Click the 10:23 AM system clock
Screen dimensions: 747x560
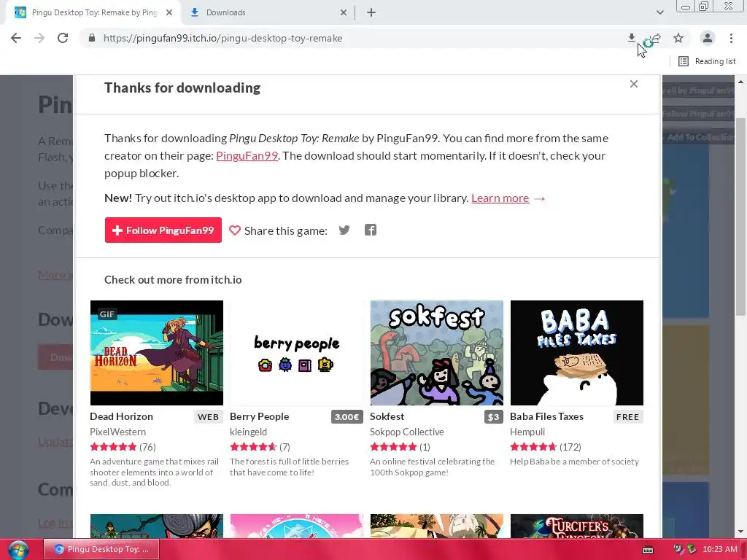[719, 550]
